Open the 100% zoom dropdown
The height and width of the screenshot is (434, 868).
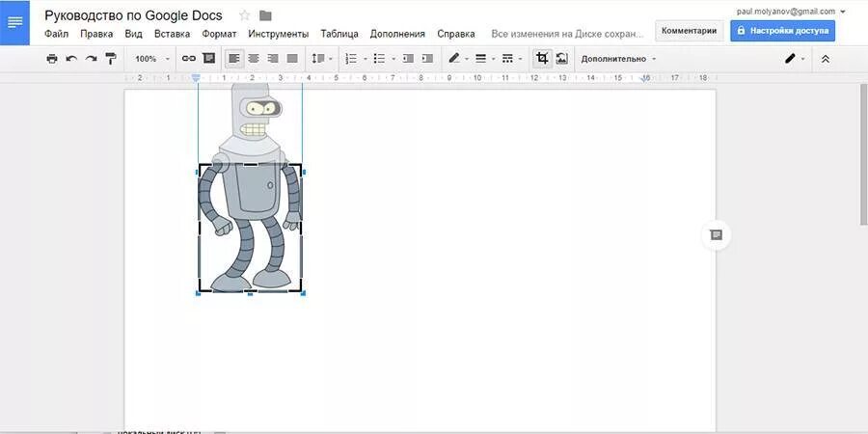click(152, 59)
